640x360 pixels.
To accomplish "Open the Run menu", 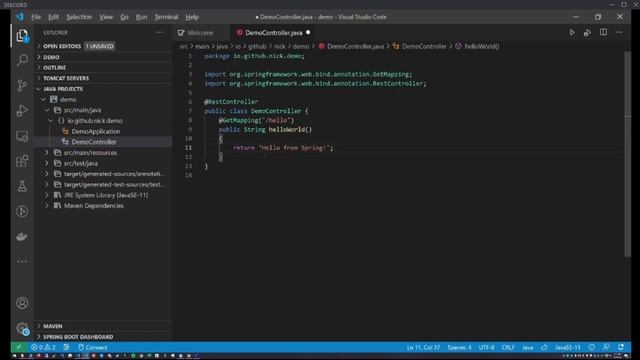I will pos(141,17).
